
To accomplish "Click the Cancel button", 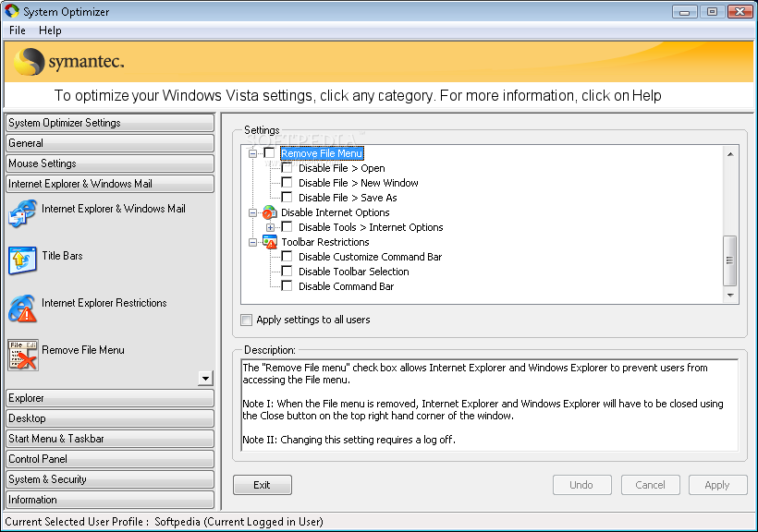I will coord(650,485).
